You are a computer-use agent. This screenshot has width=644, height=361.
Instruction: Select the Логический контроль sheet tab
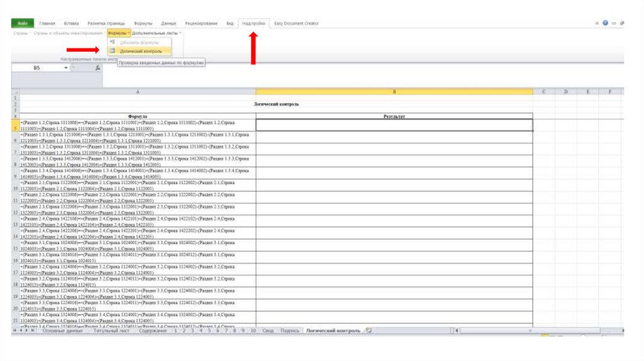pyautogui.click(x=333, y=331)
